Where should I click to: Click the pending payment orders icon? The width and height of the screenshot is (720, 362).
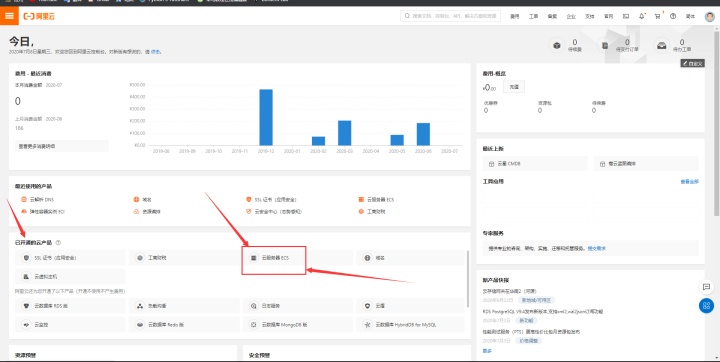point(605,45)
